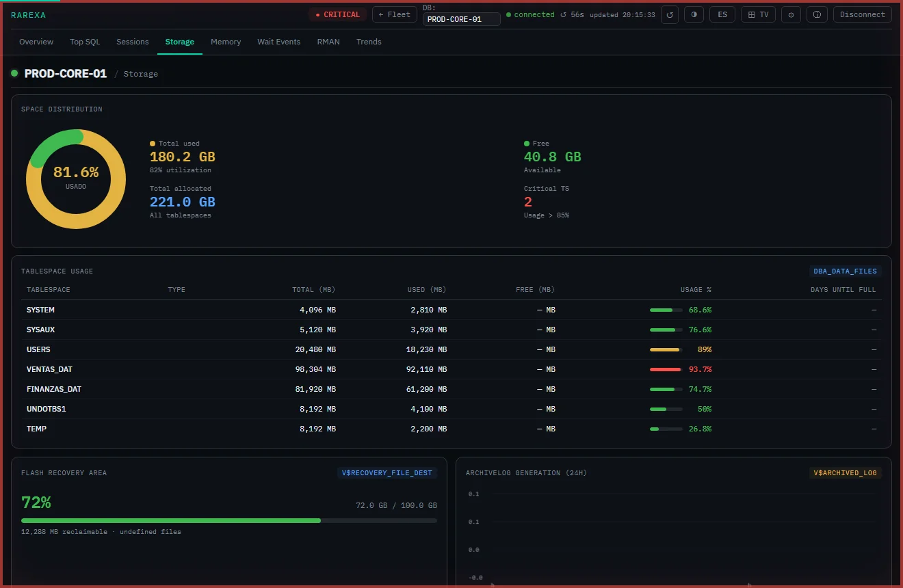This screenshot has width=903, height=588.
Task: Select the VENTAS_DAT tablespace row
Action: 451,369
